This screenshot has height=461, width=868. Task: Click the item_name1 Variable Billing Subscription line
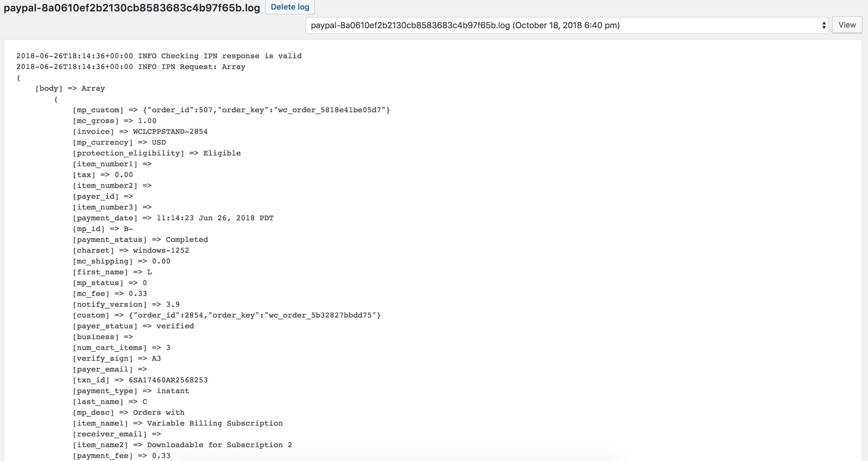178,423
